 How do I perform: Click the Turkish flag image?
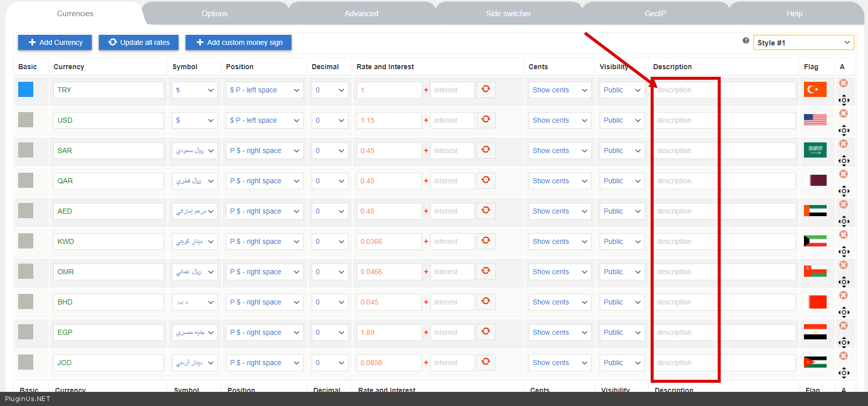tap(815, 89)
